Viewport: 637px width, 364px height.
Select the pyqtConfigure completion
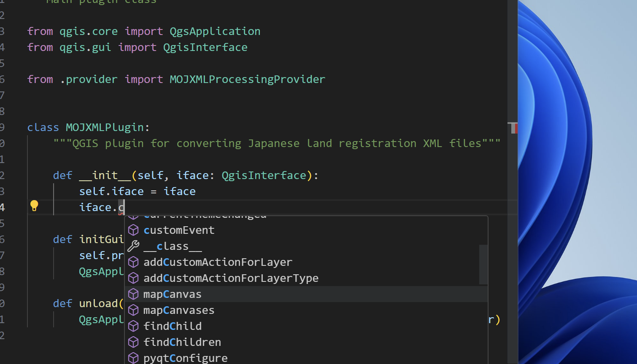pos(186,358)
